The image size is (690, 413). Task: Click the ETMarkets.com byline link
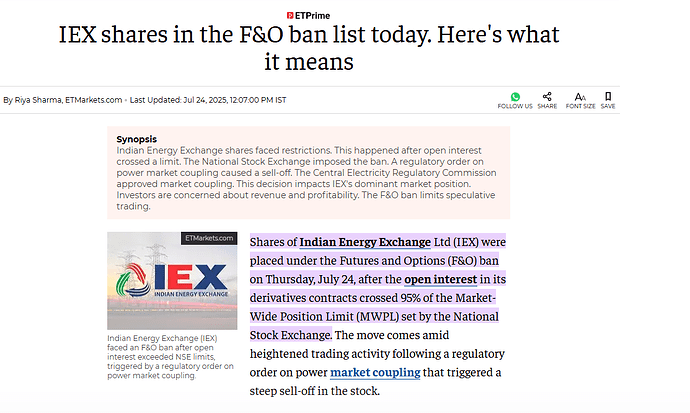pos(96,100)
